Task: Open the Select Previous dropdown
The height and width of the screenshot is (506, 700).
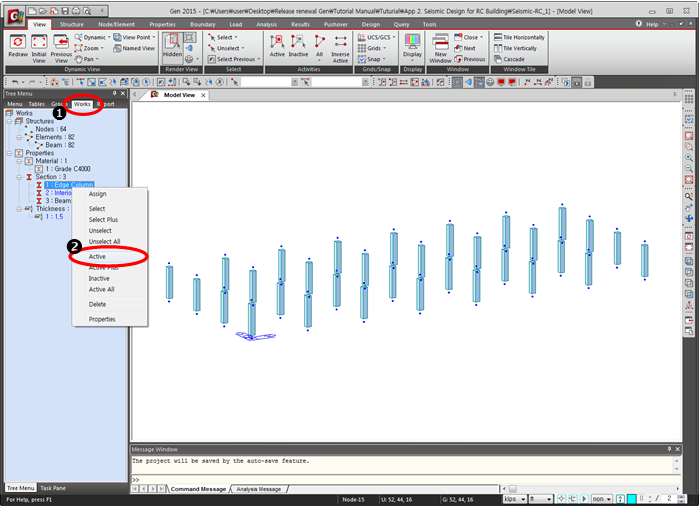Action: coord(234,59)
